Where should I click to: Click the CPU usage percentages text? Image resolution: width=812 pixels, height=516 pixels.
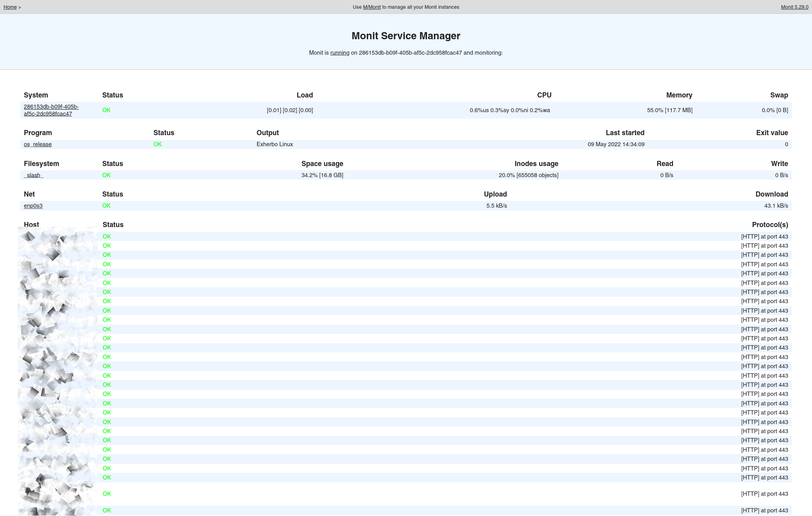pyautogui.click(x=509, y=110)
